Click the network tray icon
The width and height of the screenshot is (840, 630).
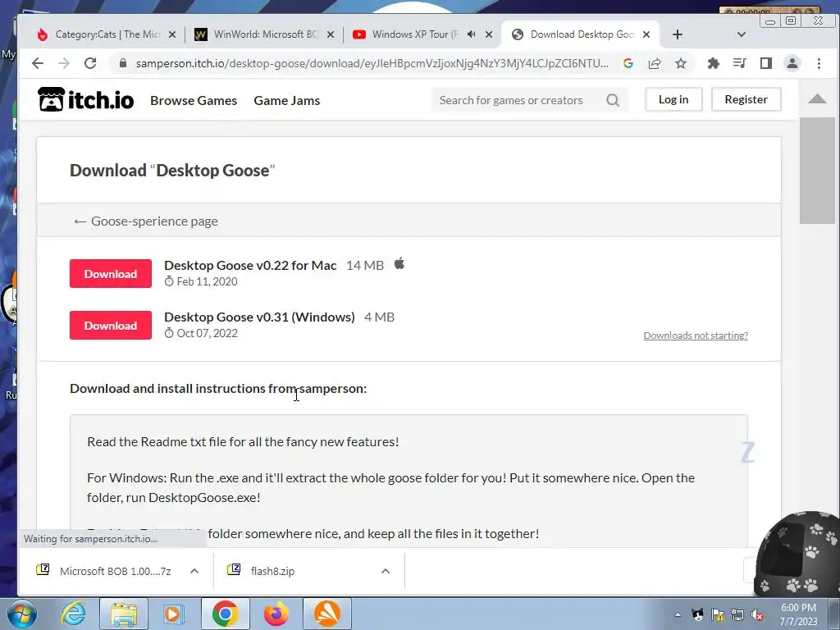click(737, 615)
